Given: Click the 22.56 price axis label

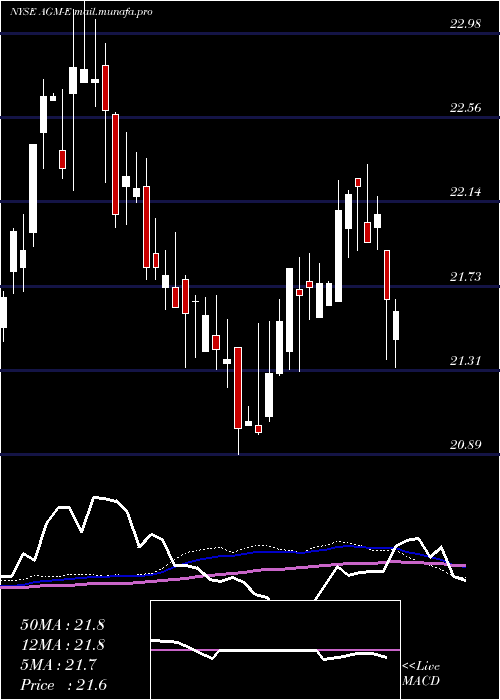Looking at the screenshot, I should click(x=465, y=108).
